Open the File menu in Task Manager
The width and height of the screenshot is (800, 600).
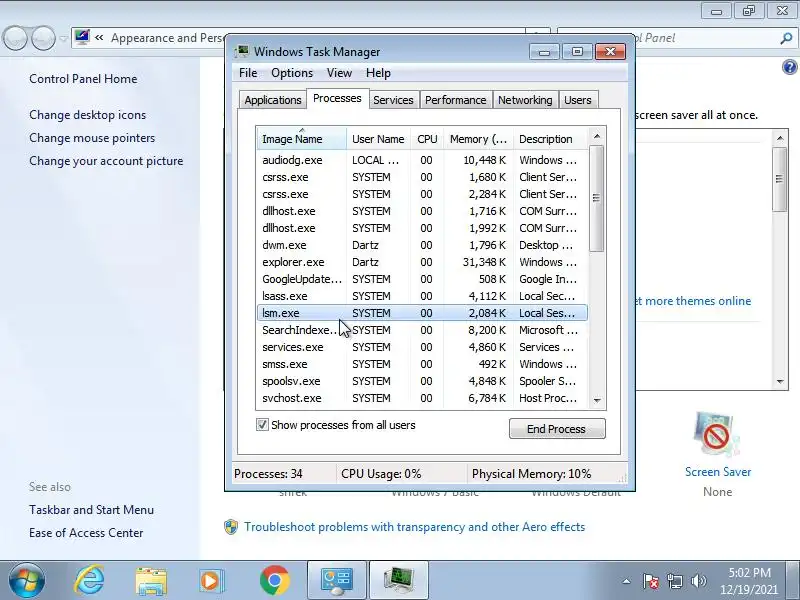[248, 73]
